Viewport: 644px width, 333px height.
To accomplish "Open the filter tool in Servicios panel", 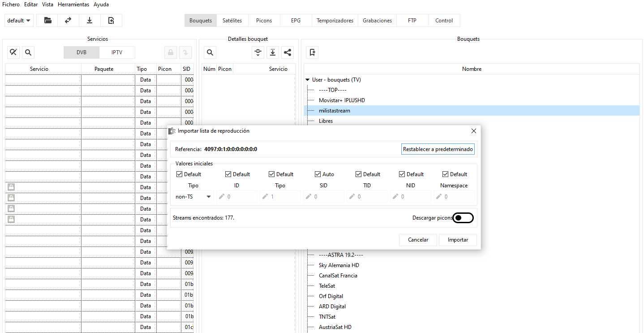I will [x=13, y=52].
